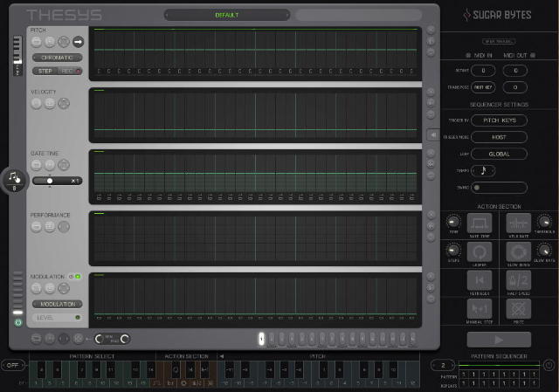Click the empty field next to preset name
559x392 pixels.
(x=359, y=15)
